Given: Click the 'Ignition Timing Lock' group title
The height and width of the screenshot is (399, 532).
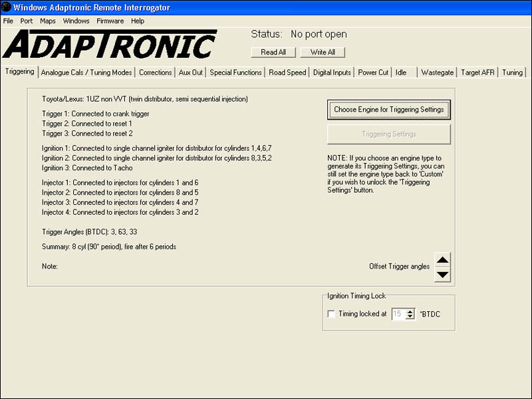Looking at the screenshot, I should click(x=356, y=296).
